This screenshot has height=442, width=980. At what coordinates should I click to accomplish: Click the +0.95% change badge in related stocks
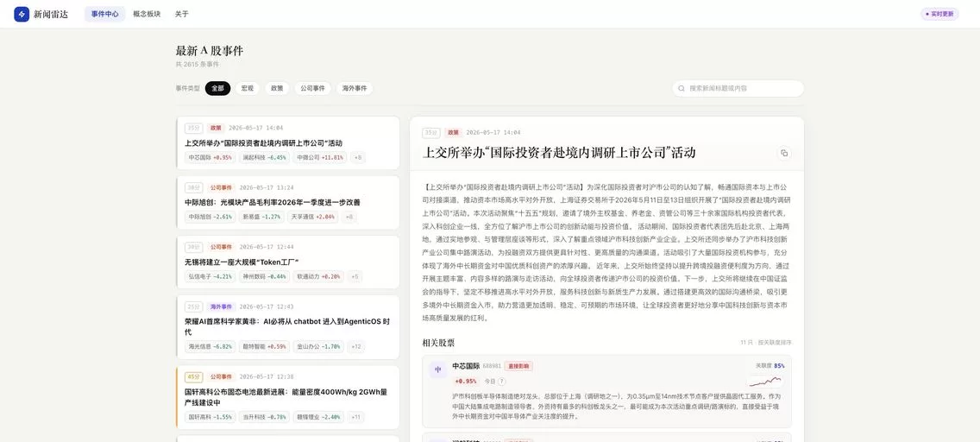tap(466, 382)
